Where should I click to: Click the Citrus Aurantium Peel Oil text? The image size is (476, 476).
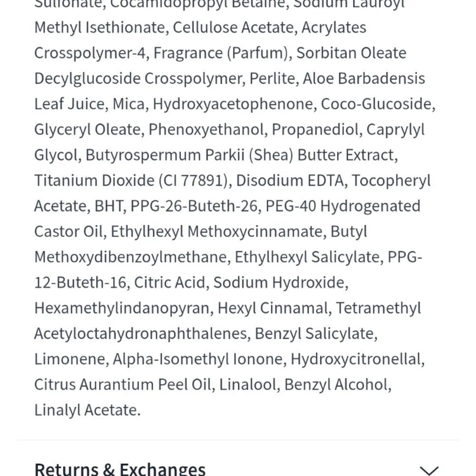[122, 384]
